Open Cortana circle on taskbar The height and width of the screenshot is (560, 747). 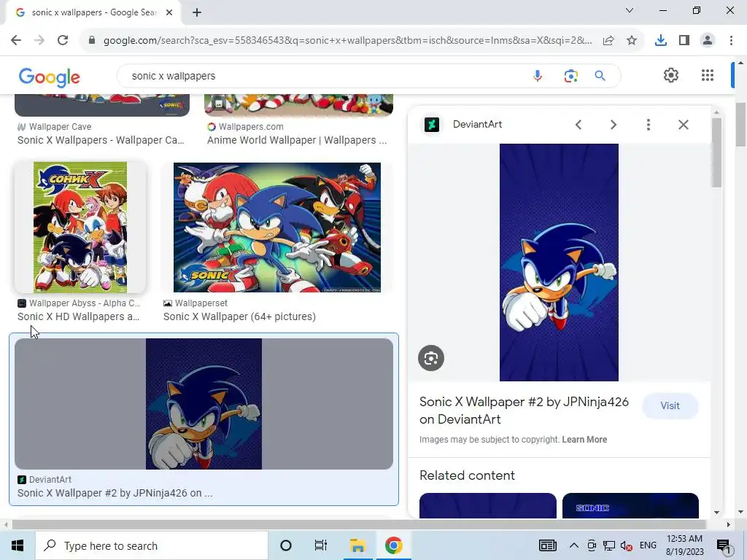coord(286,545)
